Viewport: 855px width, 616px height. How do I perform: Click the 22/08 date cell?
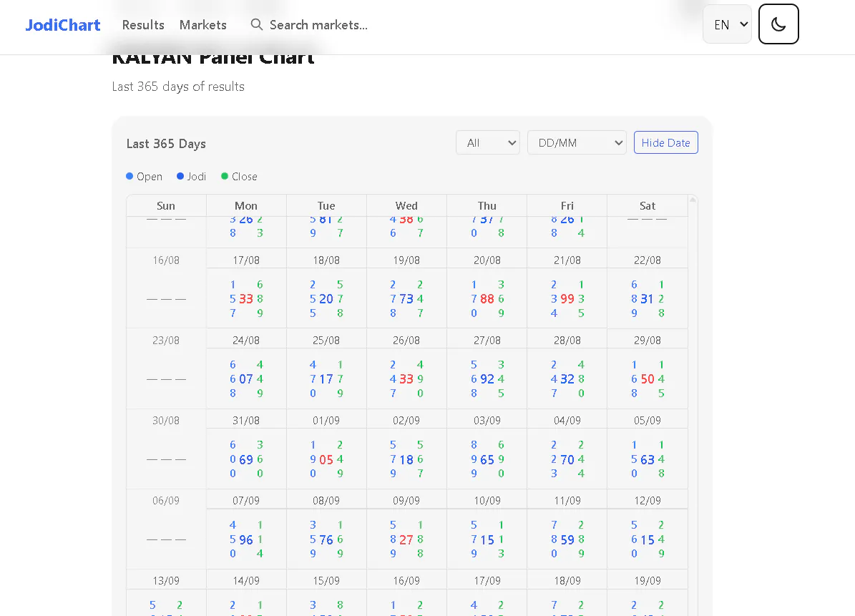(648, 260)
